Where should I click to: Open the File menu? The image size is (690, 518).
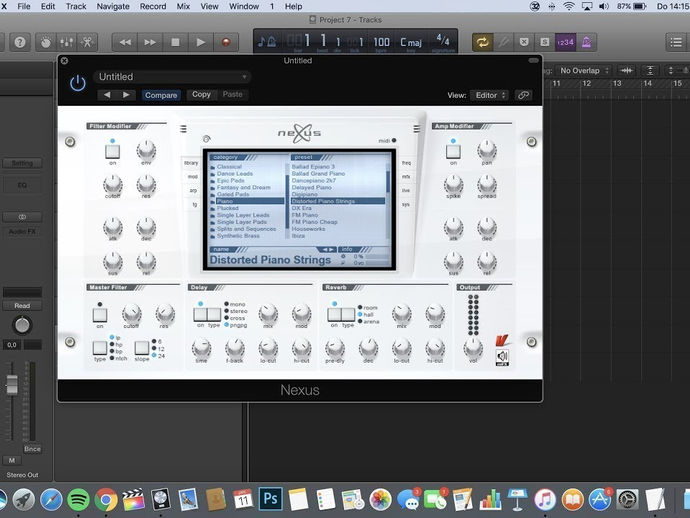[24, 6]
